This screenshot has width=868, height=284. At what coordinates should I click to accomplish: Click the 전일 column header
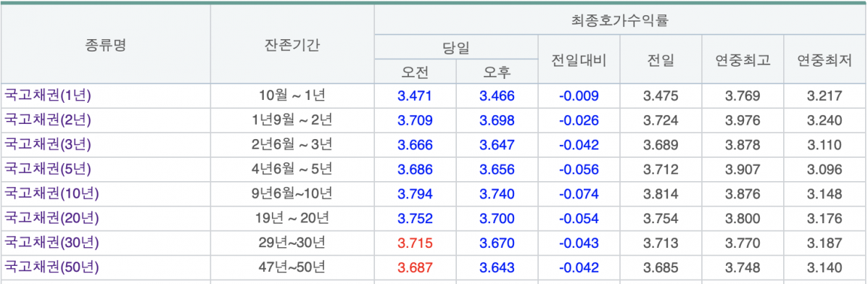661,60
